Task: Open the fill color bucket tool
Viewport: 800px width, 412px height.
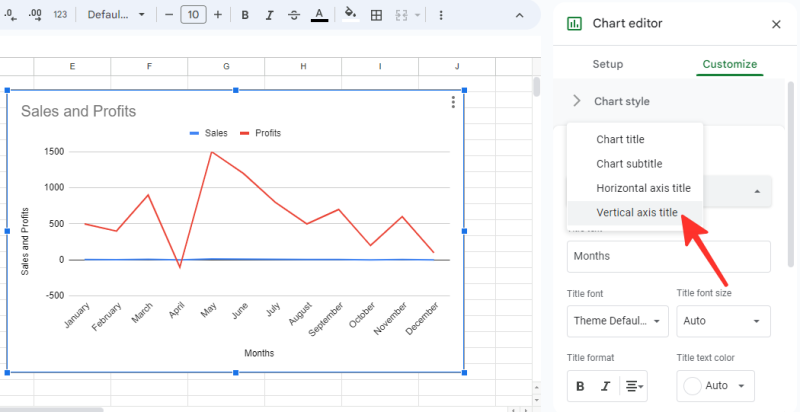Action: (350, 15)
